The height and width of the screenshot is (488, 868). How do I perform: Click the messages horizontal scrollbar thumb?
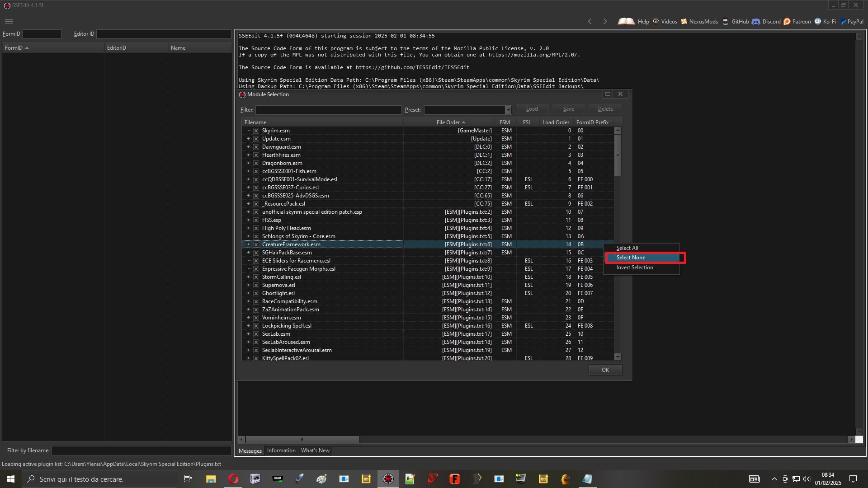pos(302,439)
